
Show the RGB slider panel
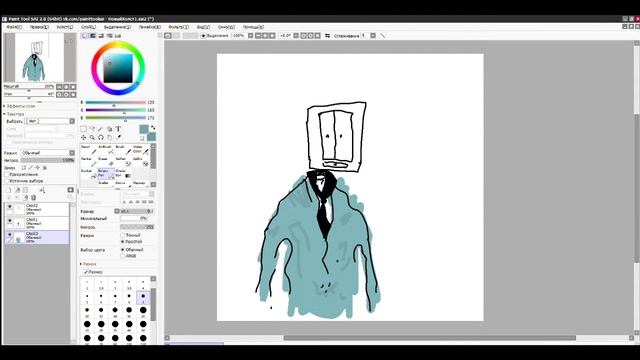[x=93, y=36]
